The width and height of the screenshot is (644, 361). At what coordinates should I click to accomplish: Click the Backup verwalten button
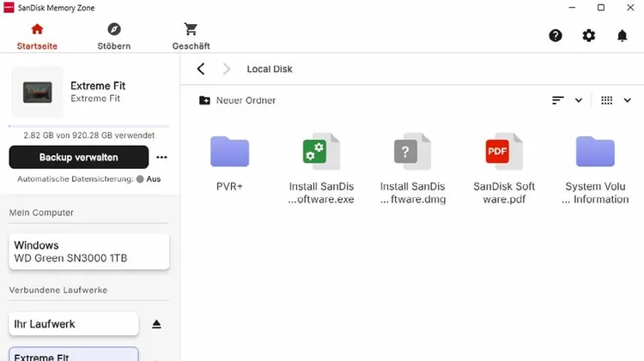pos(79,158)
